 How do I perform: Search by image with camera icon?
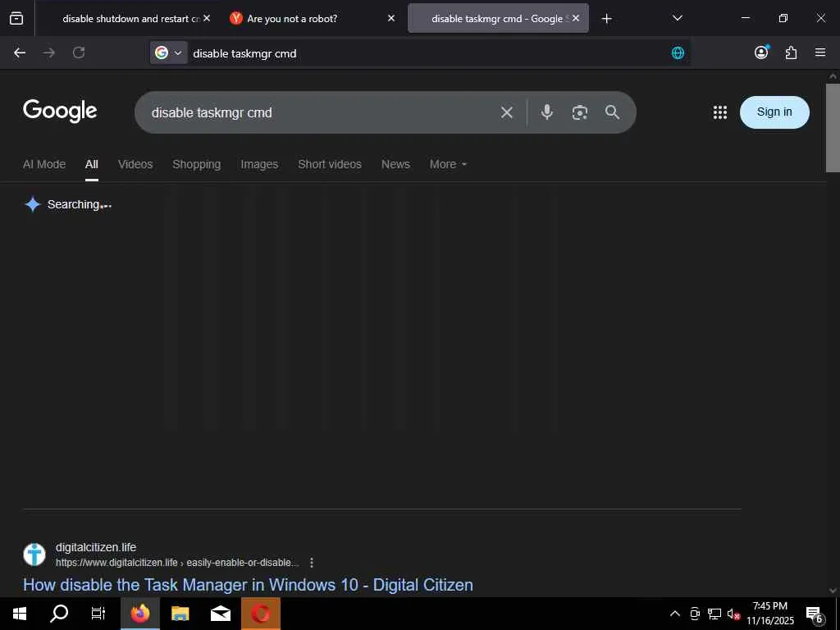point(580,112)
